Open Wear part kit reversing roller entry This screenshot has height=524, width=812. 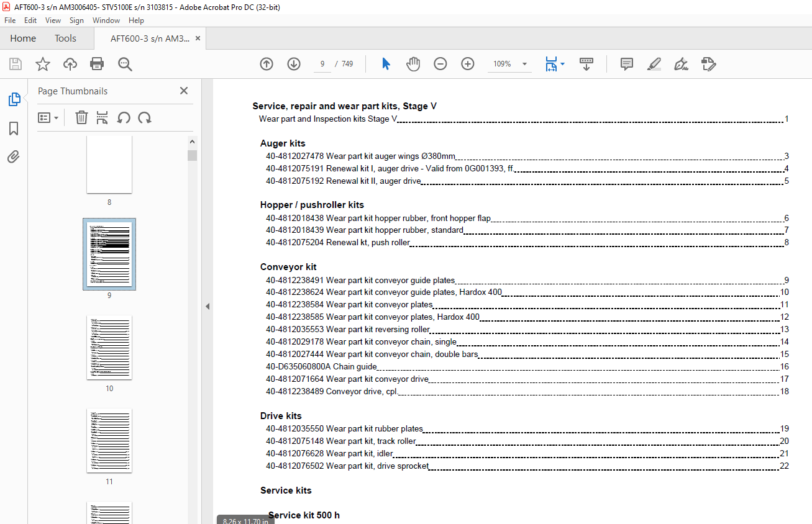point(527,330)
